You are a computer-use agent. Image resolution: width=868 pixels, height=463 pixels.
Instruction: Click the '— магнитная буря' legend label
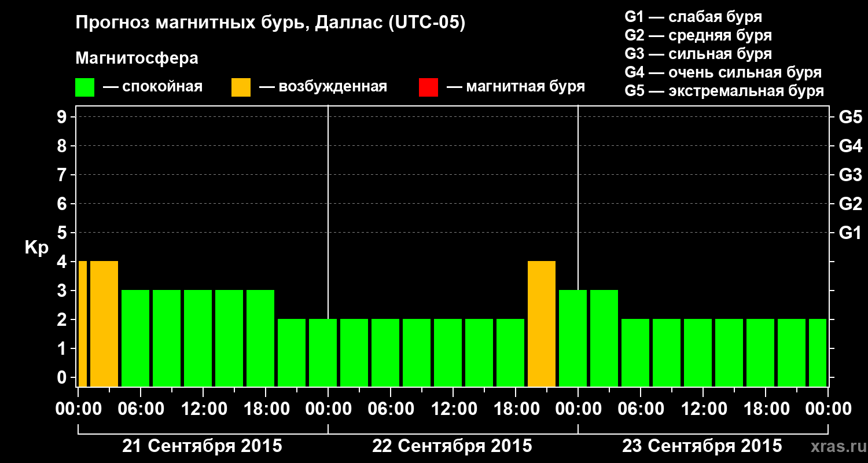click(516, 87)
